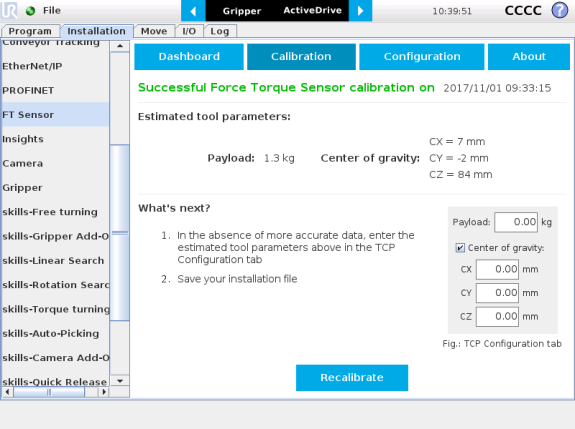Open the Dashboard tab

(x=189, y=56)
